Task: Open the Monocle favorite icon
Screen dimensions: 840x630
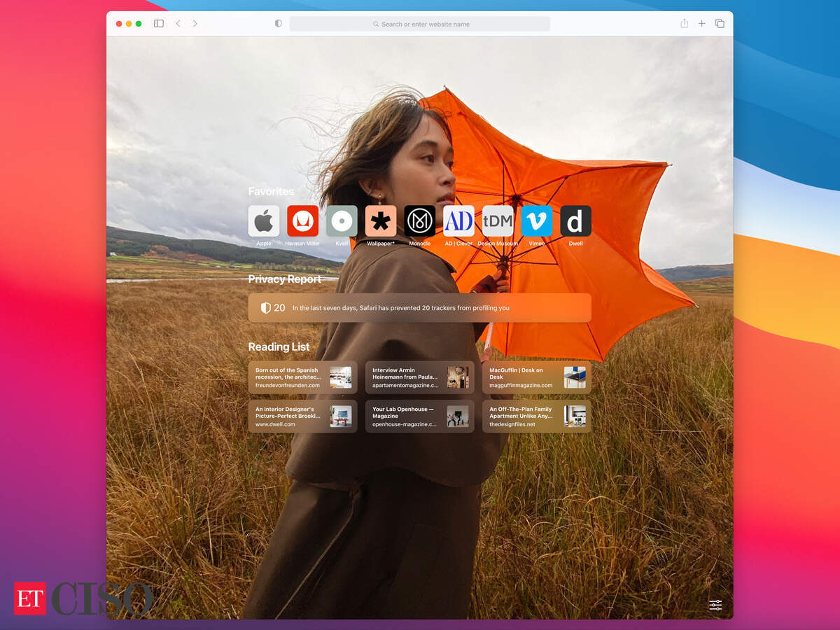Action: 419,221
